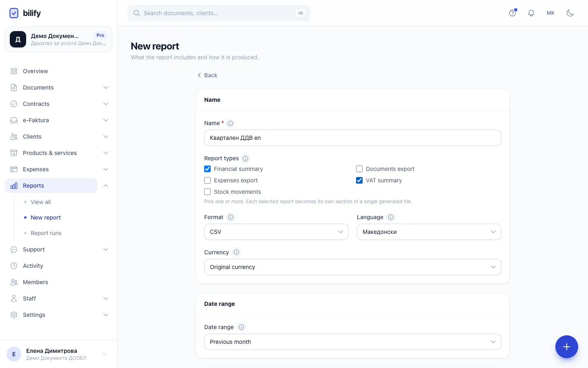This screenshot has width=588, height=368.
Task: Show info tooltip for Format
Action: (x=231, y=217)
